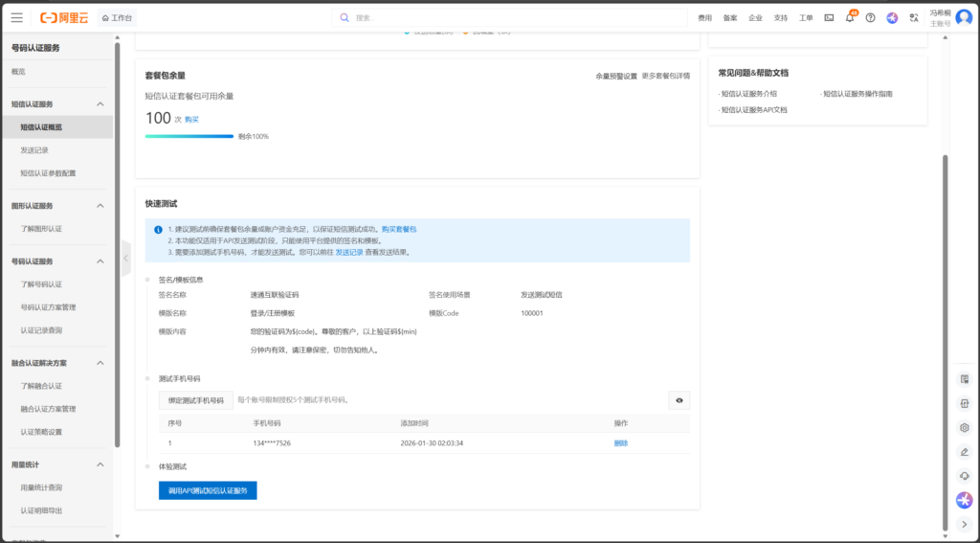
Task: Click 删除 link for phone 134****7526
Action: 620,443
